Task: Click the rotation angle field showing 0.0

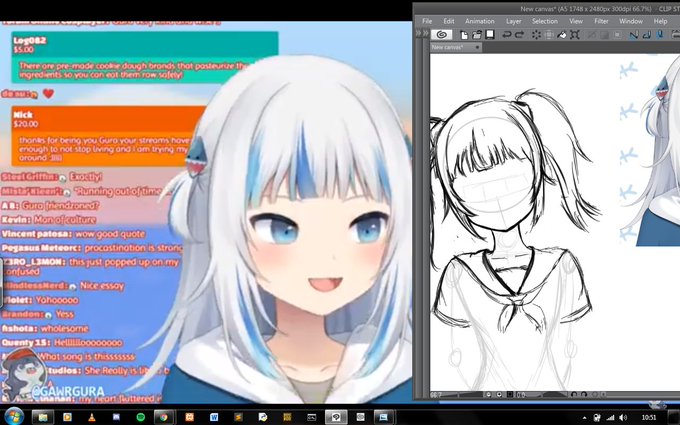Action: tap(521, 395)
